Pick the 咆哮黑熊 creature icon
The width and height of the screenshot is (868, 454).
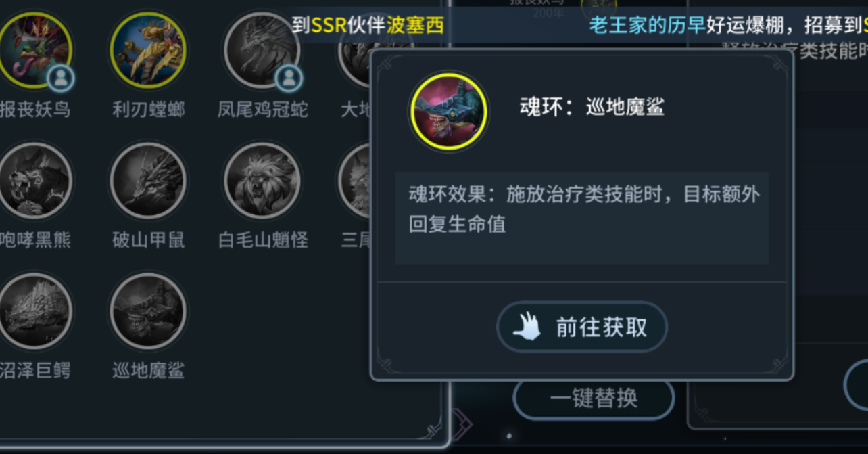coord(34,180)
